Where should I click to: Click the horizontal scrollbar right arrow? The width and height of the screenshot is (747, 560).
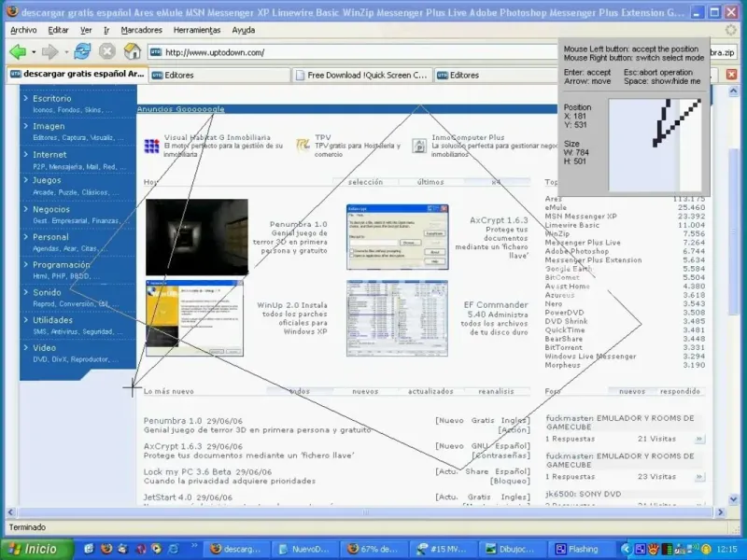(720, 512)
